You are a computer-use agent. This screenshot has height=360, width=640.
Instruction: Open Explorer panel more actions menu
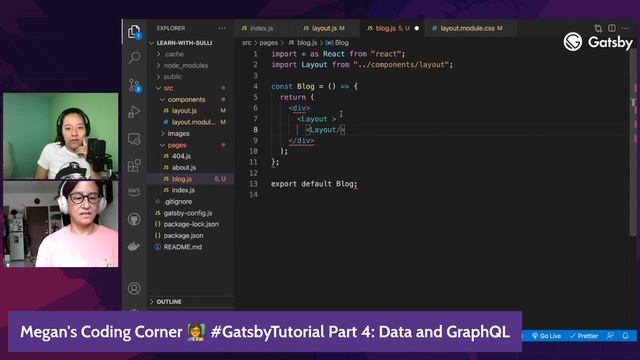click(222, 28)
